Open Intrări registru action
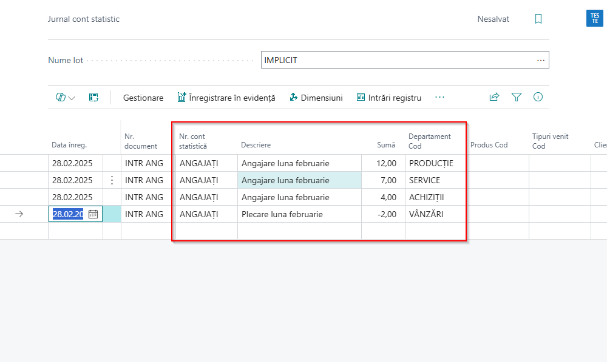The width and height of the screenshot is (607, 364). tap(389, 98)
